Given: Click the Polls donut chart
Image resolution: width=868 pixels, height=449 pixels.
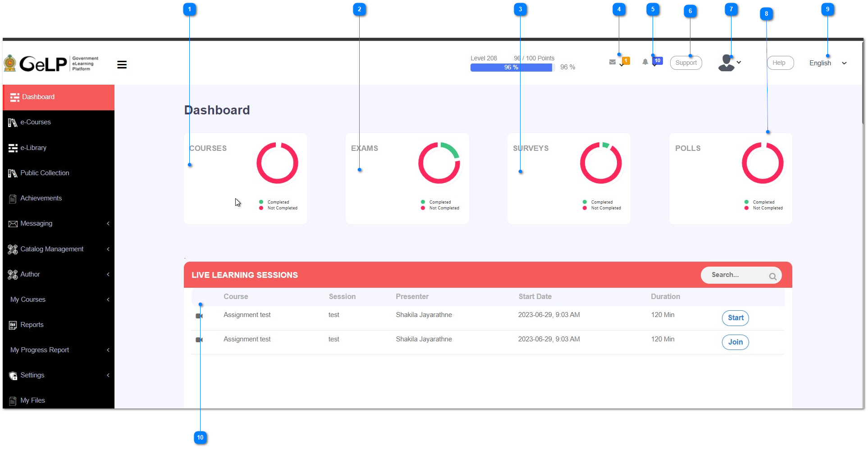Looking at the screenshot, I should (763, 163).
